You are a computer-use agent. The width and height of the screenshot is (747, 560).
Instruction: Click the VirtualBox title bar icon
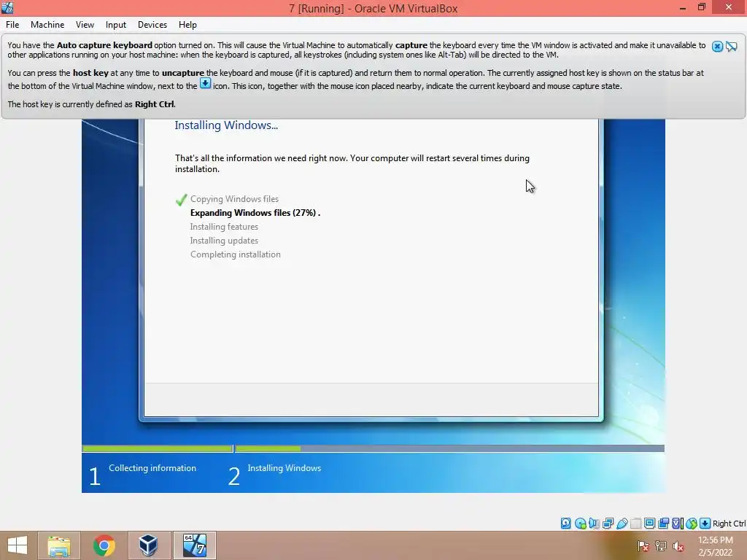click(x=7, y=7)
